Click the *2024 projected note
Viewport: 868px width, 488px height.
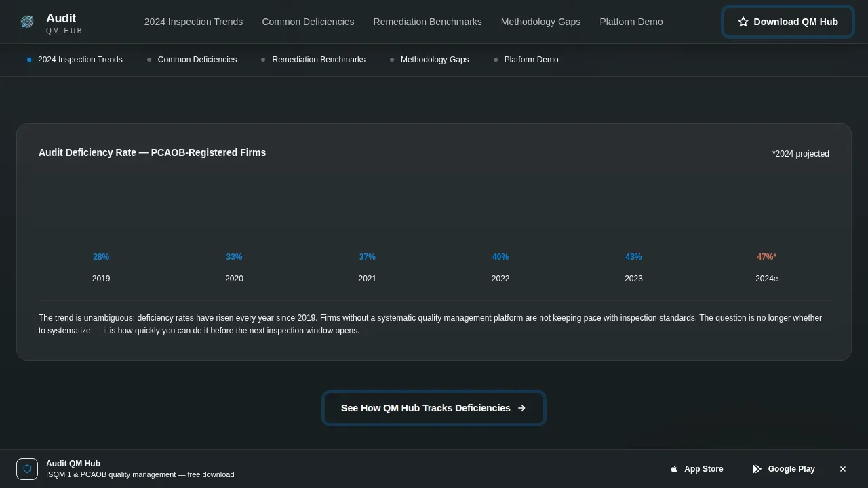click(x=800, y=154)
